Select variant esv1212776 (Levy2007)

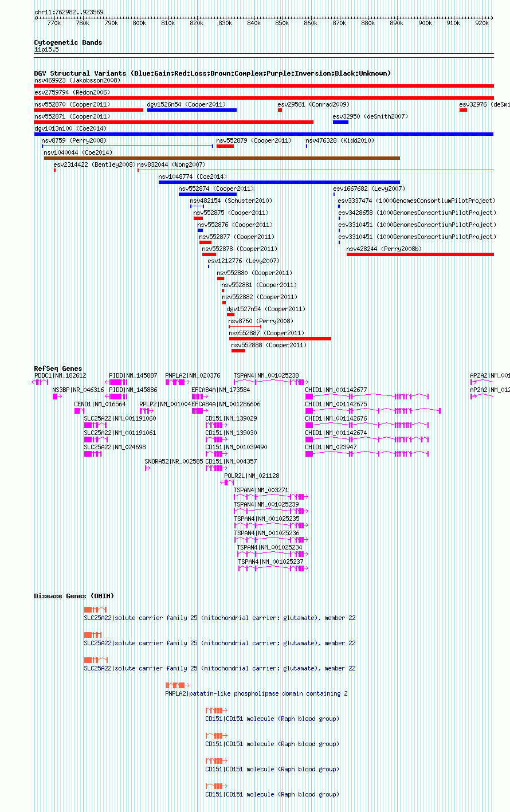click(x=244, y=261)
